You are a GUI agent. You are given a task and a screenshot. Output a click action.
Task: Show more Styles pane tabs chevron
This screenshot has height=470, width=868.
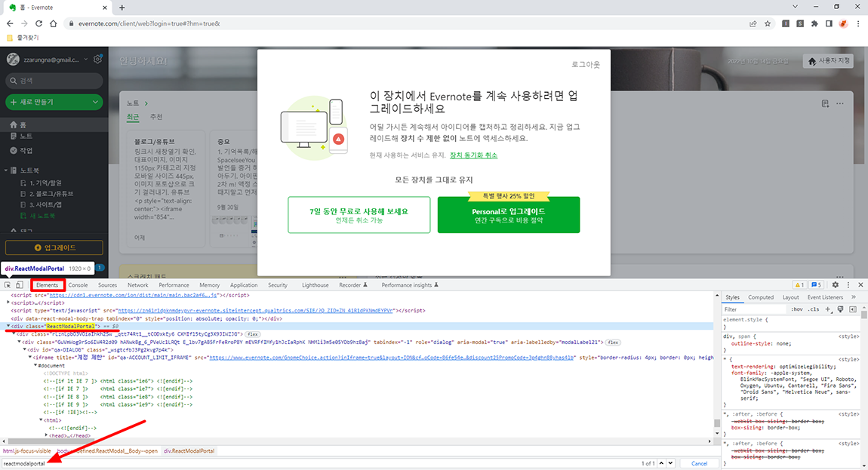854,297
